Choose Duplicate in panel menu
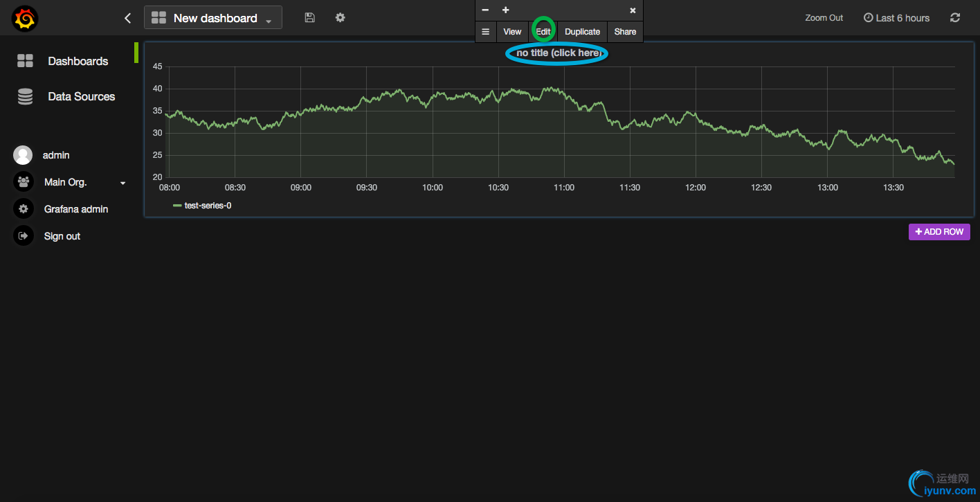This screenshot has width=980, height=502. [x=582, y=32]
